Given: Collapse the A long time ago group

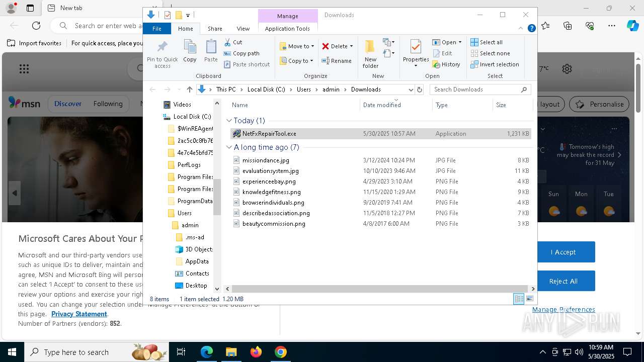Looking at the screenshot, I should (229, 147).
